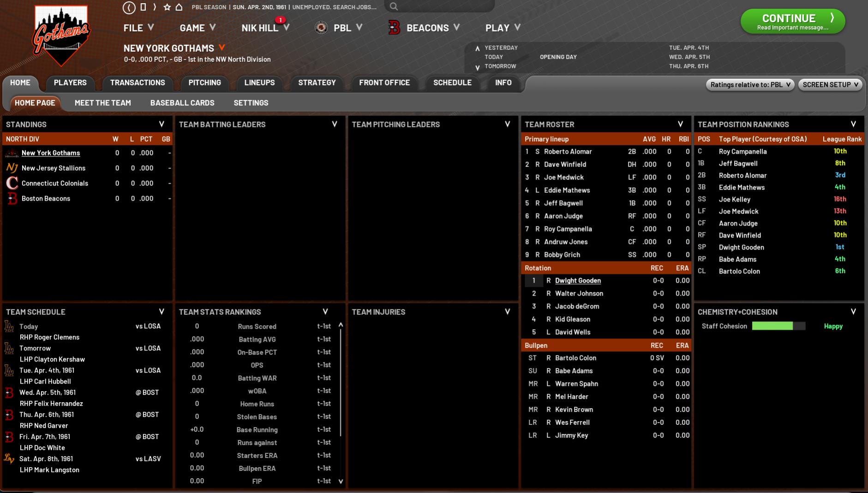Screen dimensions: 868x493
Task: Click the Staff Cohesion progress bar
Action: (x=778, y=326)
